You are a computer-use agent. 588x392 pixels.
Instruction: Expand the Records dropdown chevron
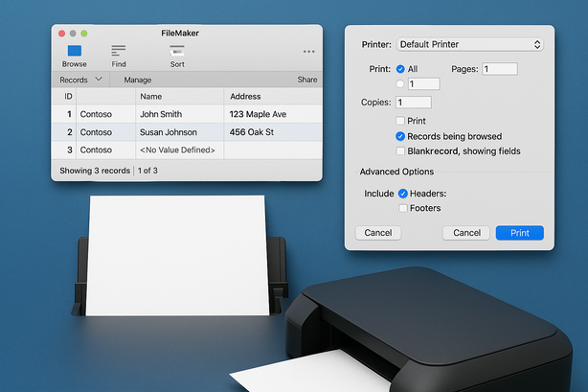coord(99,79)
